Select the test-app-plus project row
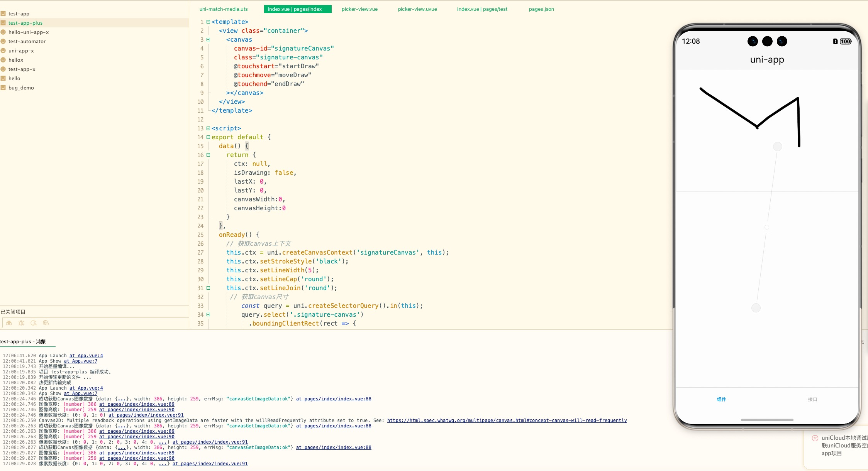The height and width of the screenshot is (471, 868). [94, 23]
